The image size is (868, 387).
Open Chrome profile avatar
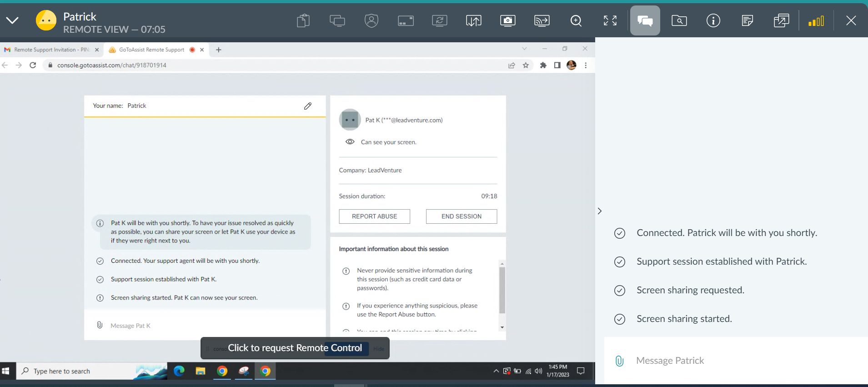(572, 65)
